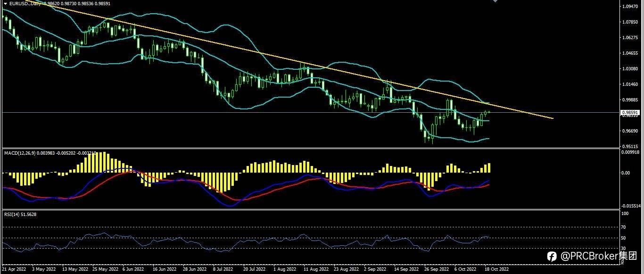This screenshot has height=274, width=644.
Task: Click date label 18 Oct 2022
Action: [x=496, y=269]
